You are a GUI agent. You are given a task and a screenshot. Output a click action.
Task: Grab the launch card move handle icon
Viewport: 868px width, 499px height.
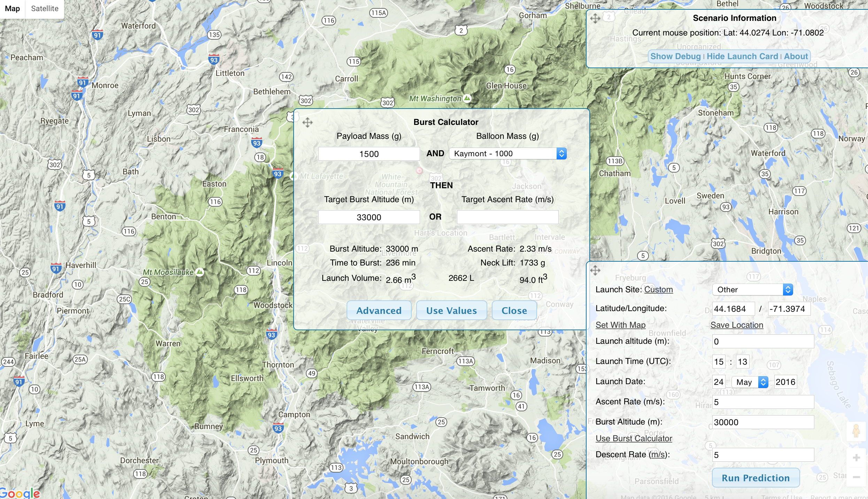point(595,270)
